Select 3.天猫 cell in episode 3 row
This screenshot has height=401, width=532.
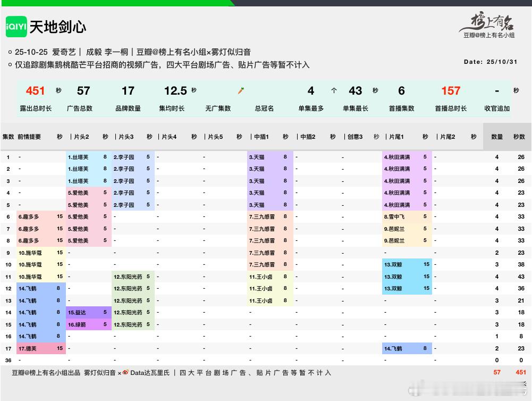270,181
